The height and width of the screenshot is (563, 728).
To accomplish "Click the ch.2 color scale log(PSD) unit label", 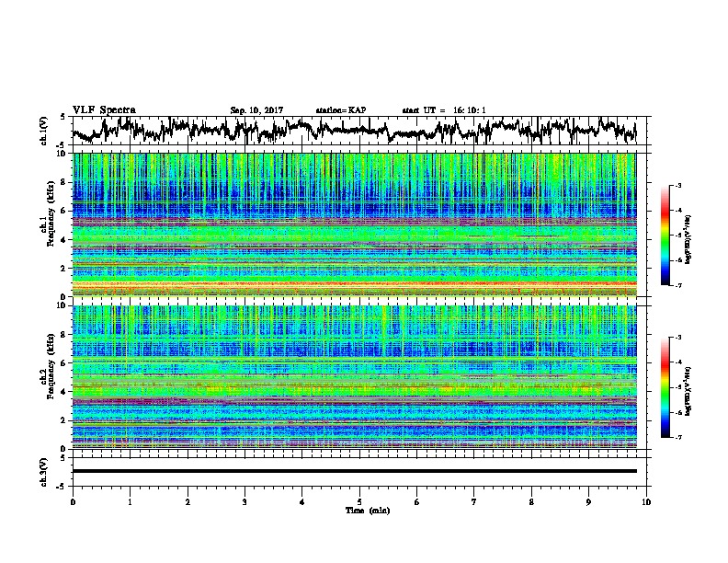I will coord(688,391).
